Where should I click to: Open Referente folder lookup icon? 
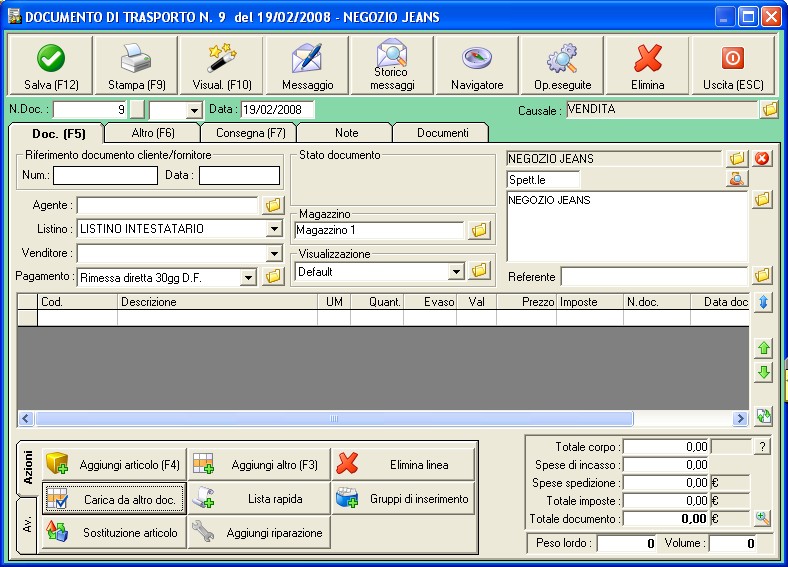(762, 275)
